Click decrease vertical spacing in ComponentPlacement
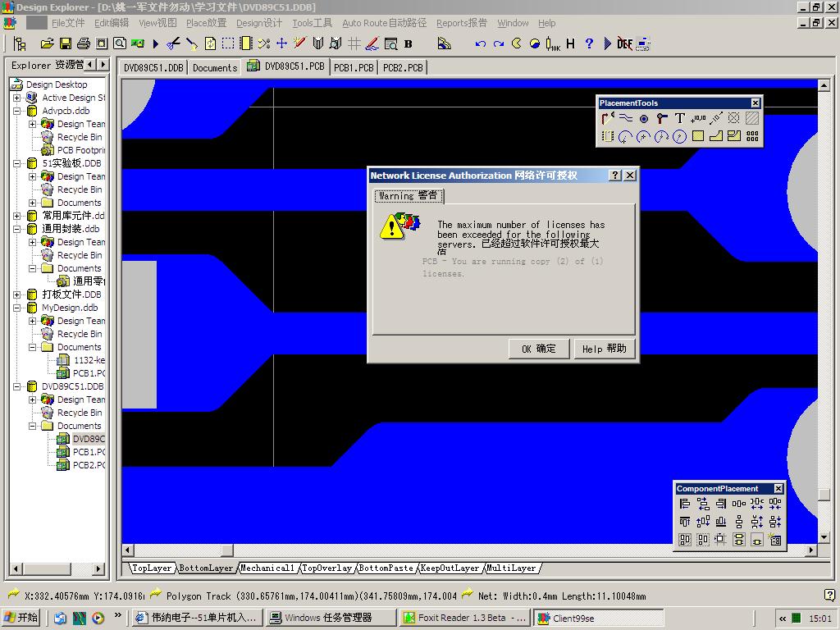This screenshot has height=630, width=840. tap(775, 522)
